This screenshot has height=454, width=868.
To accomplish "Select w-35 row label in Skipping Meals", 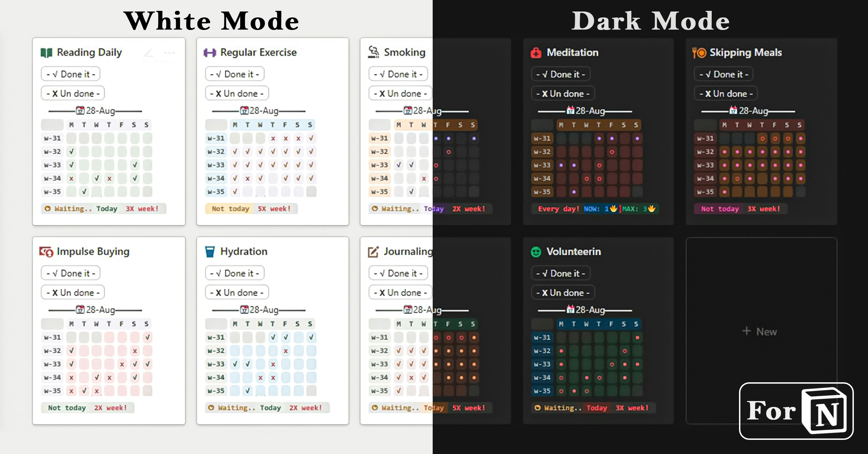I will point(705,192).
